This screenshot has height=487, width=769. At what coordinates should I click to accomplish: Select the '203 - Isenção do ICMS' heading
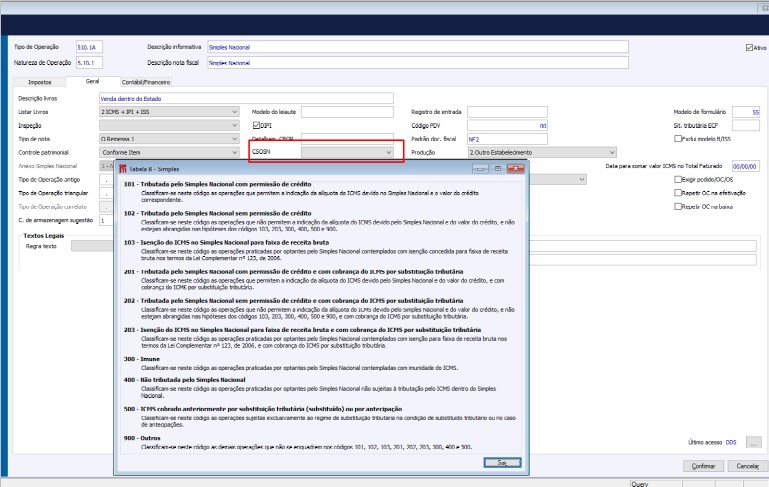302,330
